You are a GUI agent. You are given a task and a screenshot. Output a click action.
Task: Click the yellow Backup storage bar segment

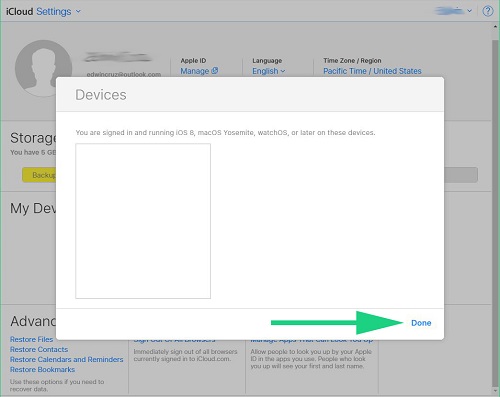coord(39,175)
